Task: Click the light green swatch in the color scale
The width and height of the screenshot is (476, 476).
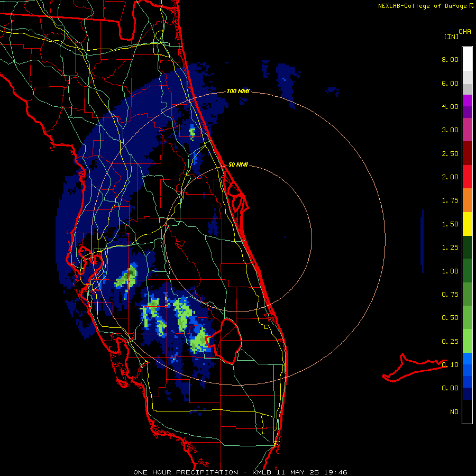Action: [467, 341]
